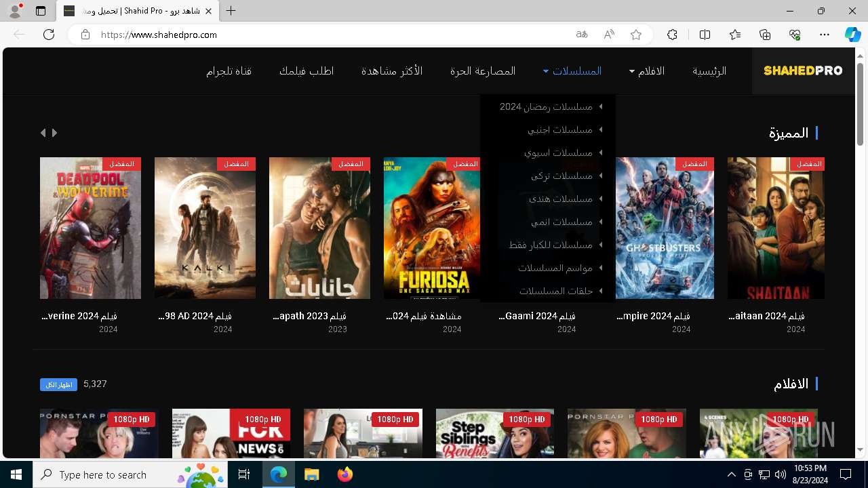
Task: Click featured carousel right arrow
Action: [x=54, y=133]
